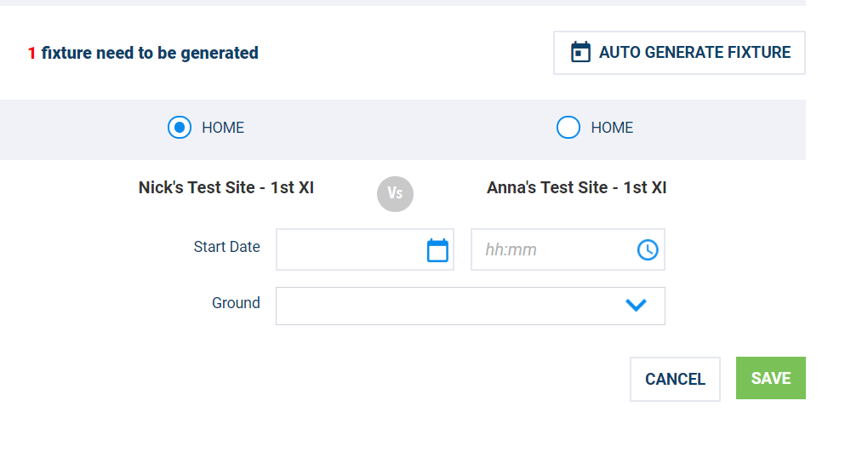Click the grey Vs badge between teams
The height and width of the screenshot is (458, 868).
(x=395, y=194)
